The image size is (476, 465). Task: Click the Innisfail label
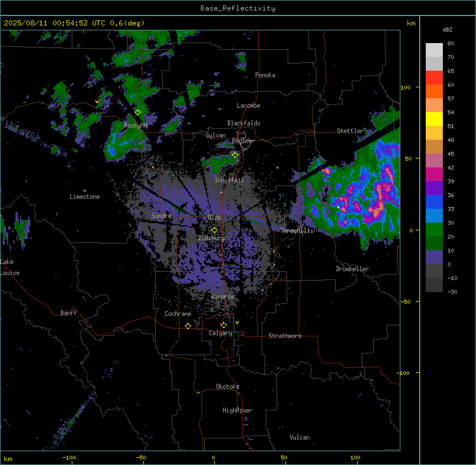229,180
